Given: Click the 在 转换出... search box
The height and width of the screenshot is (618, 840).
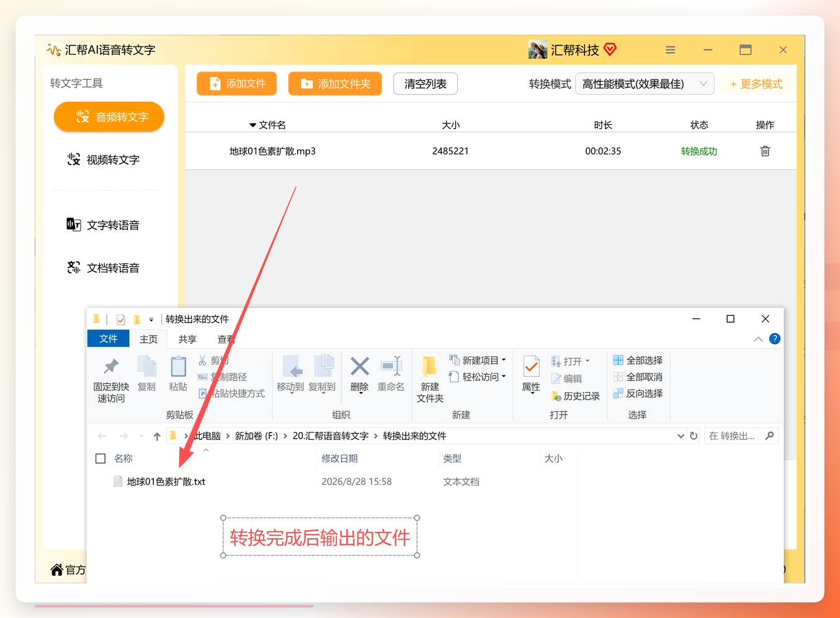Looking at the screenshot, I should tap(740, 436).
